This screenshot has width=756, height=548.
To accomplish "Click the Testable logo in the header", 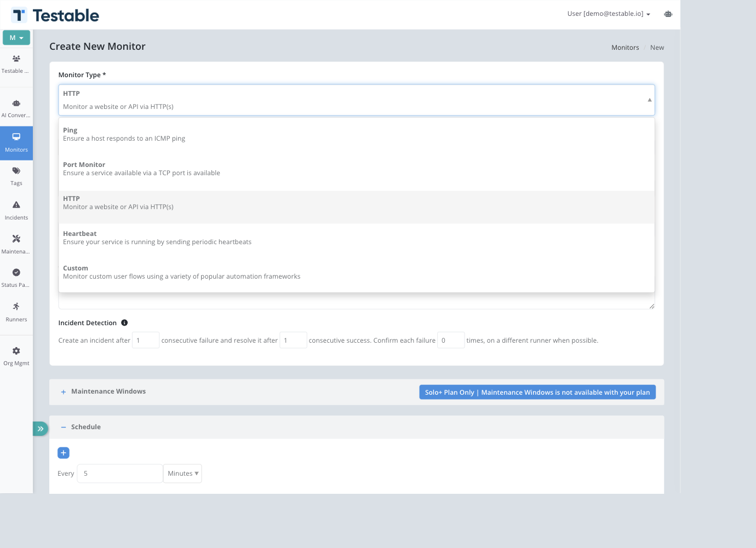I will [x=55, y=15].
